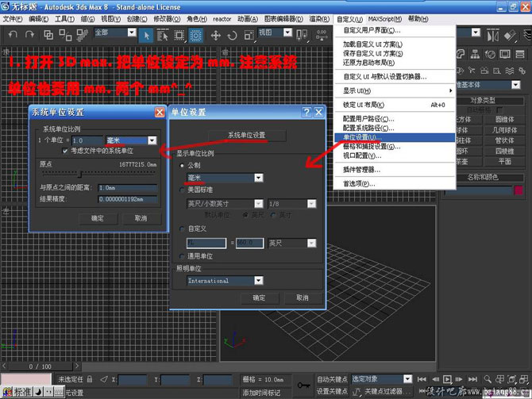Select the Space Warps category icon
The width and height of the screenshot is (532, 399).
[510, 71]
